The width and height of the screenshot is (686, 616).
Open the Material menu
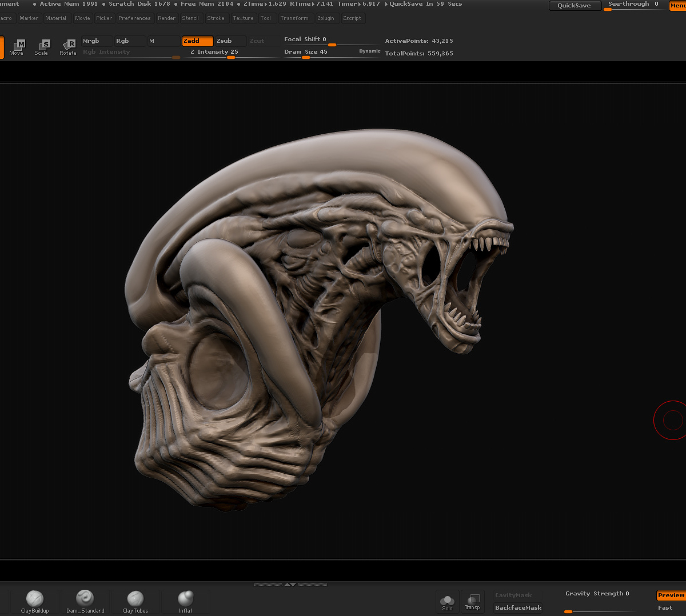[x=56, y=18]
